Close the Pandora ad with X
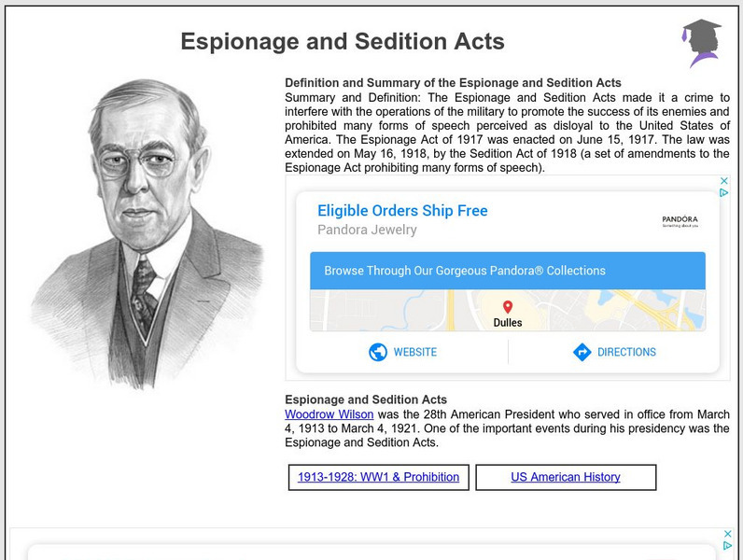The height and width of the screenshot is (560, 743). coord(724,181)
